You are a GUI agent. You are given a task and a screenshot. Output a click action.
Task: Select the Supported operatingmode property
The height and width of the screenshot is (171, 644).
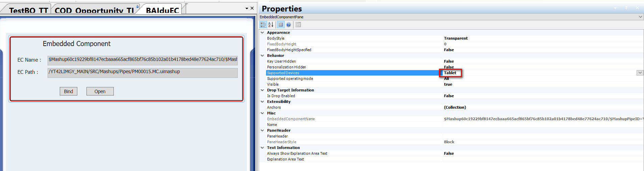pyautogui.click(x=290, y=79)
